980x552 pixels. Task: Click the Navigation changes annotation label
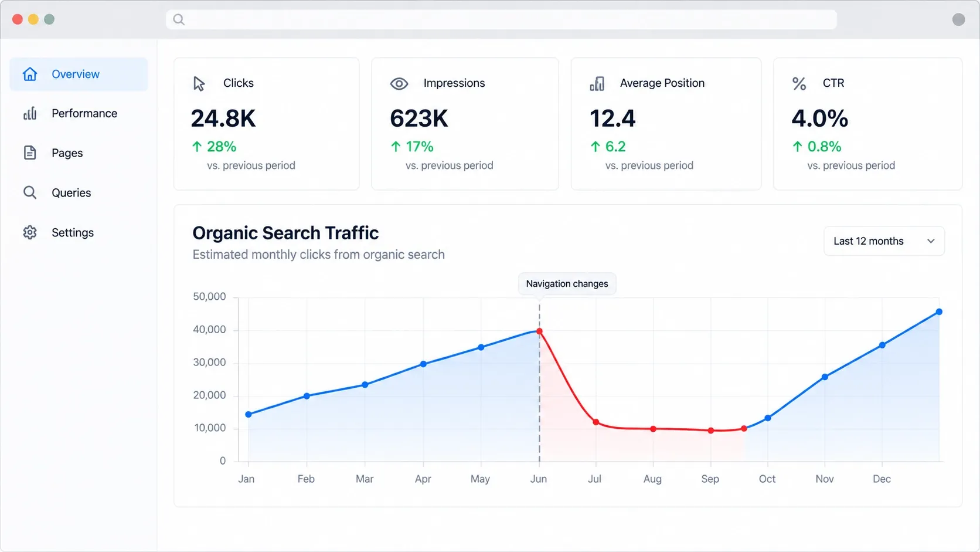tap(567, 283)
